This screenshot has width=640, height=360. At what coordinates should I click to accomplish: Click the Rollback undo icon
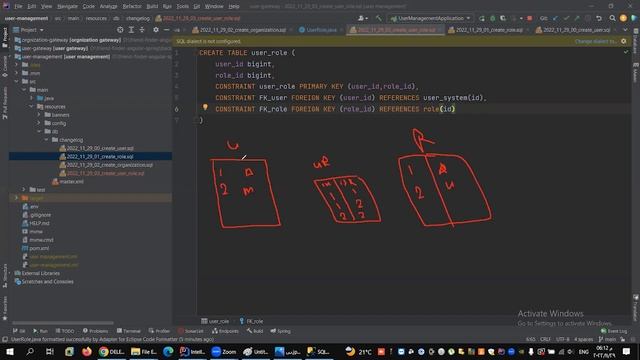pos(599,18)
